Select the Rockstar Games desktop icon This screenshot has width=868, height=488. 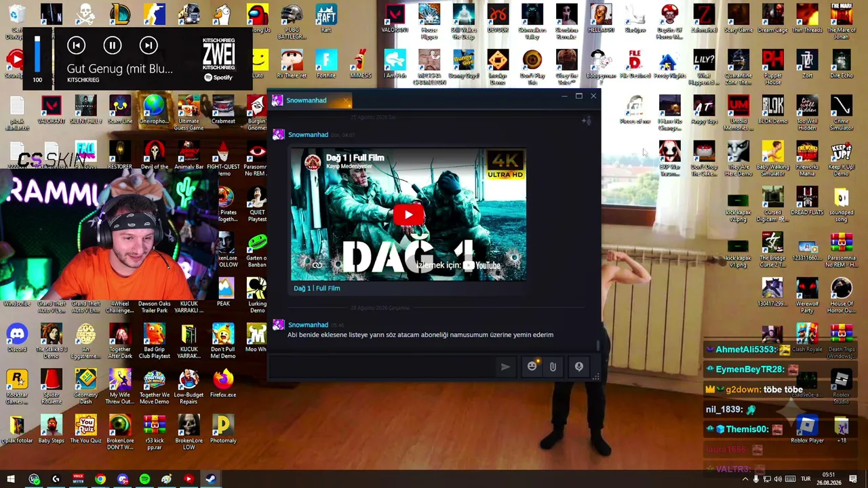click(x=17, y=386)
